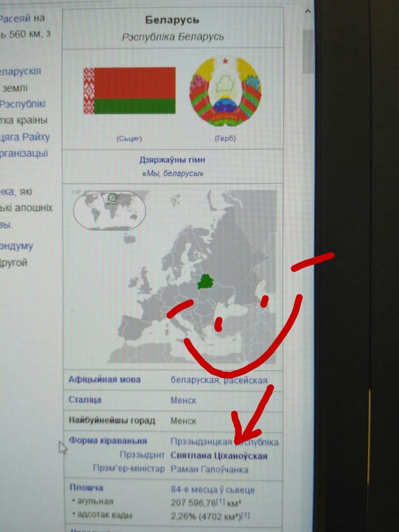Screen dimensions: 399x532
Task: Click the vertical page scrollbar
Action: point(308,150)
